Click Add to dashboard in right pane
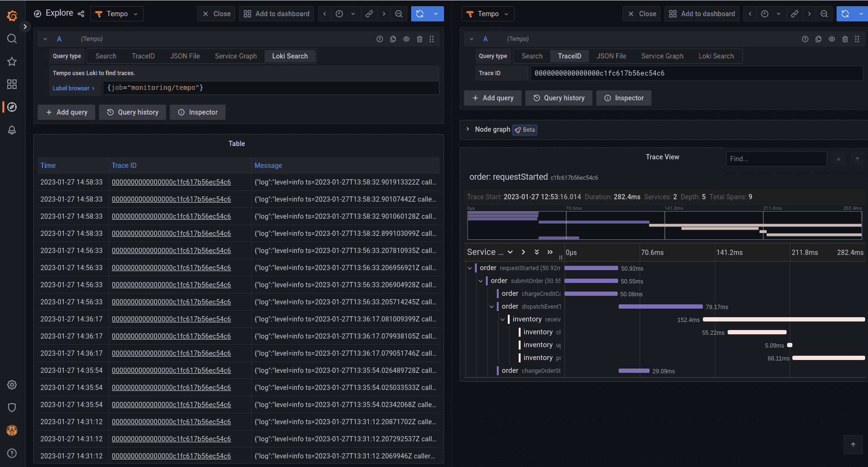 [702, 14]
